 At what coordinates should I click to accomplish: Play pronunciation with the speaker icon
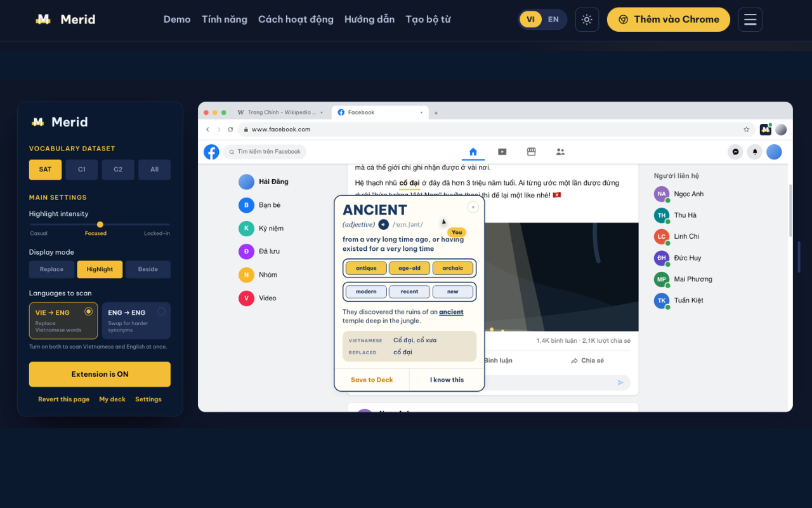coord(383,224)
